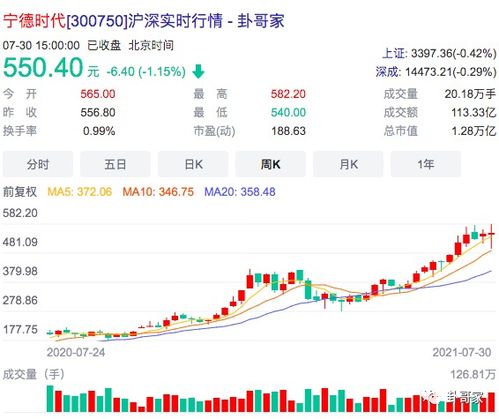Click the 2020-07-24 start date label
Screen dimensions: 499x419
pyautogui.click(x=76, y=352)
